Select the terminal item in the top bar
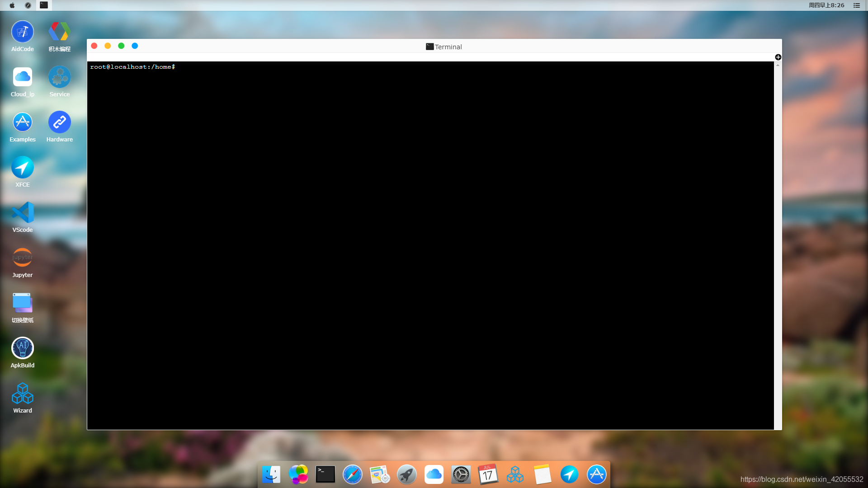 44,5
